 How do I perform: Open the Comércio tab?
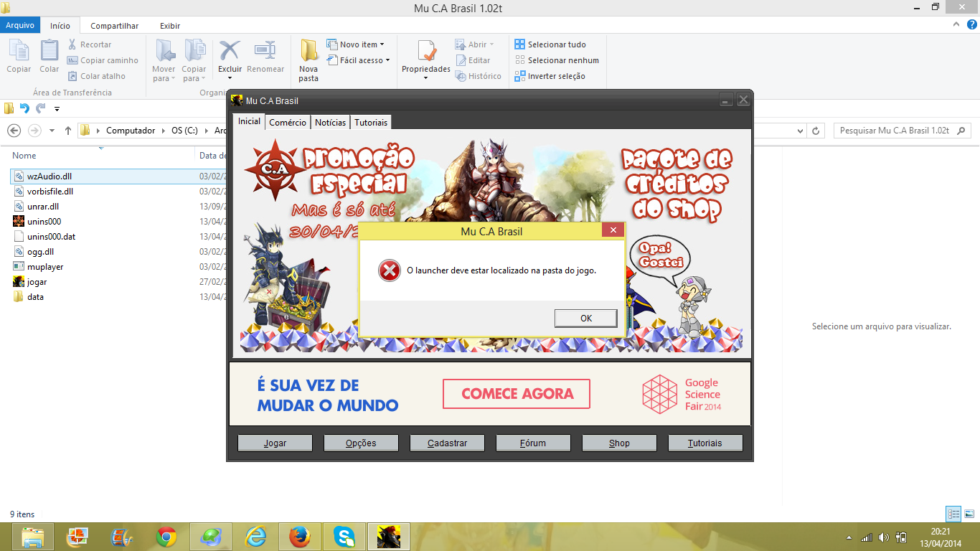coord(288,122)
